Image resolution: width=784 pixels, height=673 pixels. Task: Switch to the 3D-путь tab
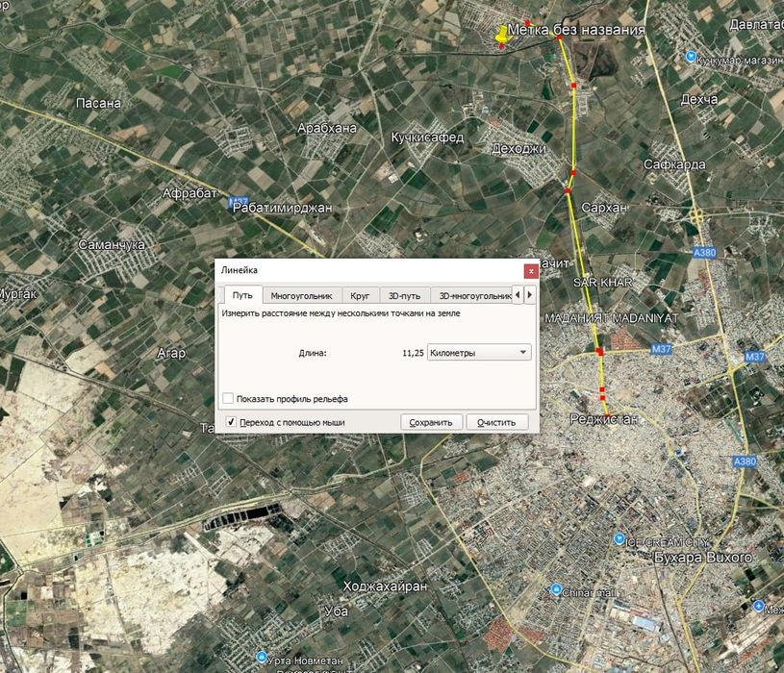point(404,296)
